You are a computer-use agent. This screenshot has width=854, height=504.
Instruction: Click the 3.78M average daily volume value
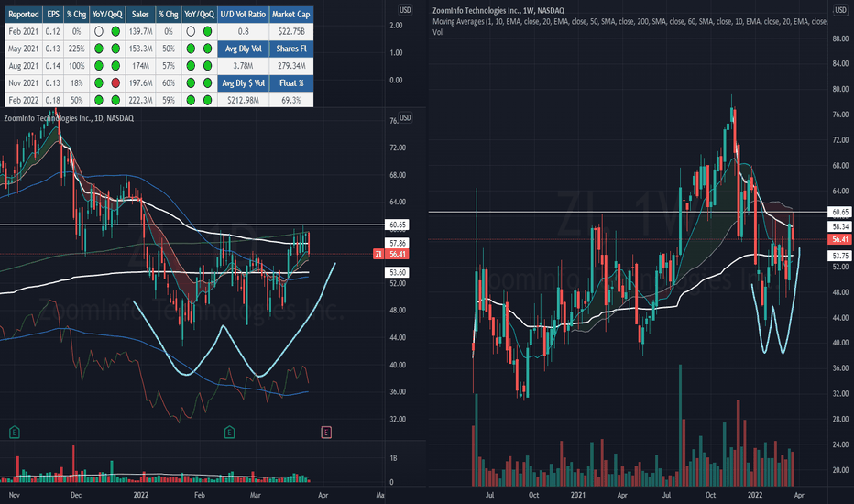[243, 66]
